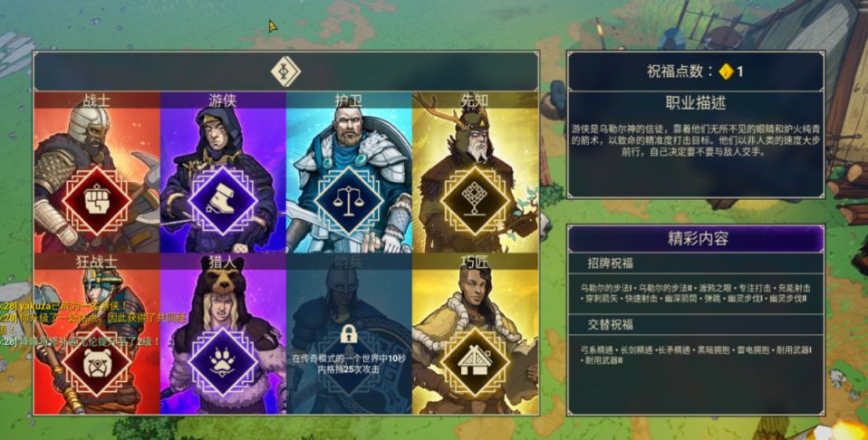The height and width of the screenshot is (440, 868).
Task: Pick the Guardian scales emblem icon
Action: click(x=349, y=202)
